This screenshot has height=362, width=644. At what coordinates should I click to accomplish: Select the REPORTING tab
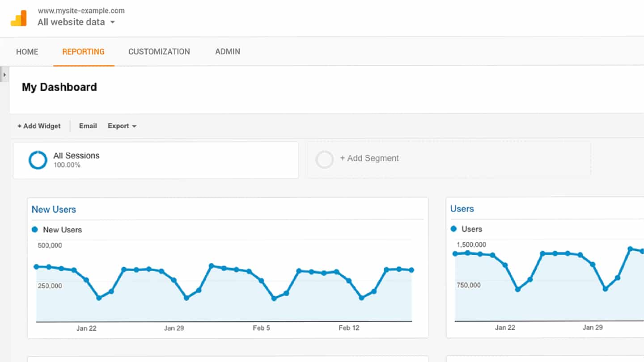(x=84, y=51)
